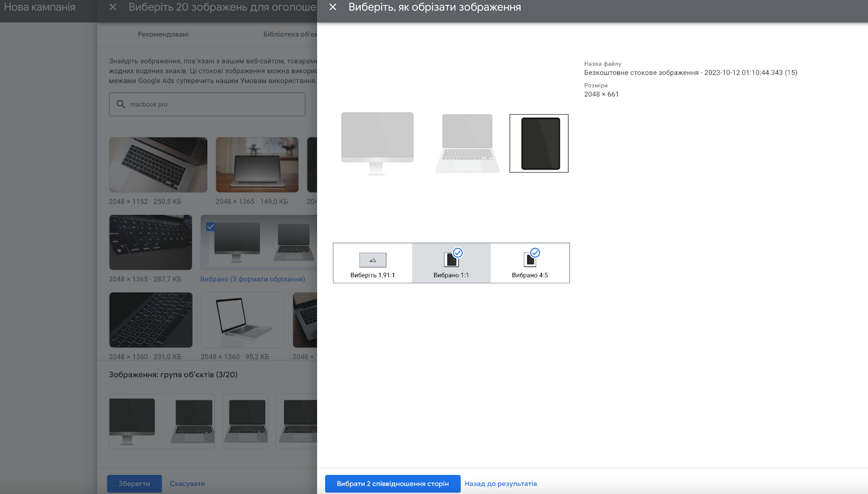This screenshot has height=494, width=868.
Task: Choose the laptop preview in the crop area
Action: pyautogui.click(x=467, y=143)
